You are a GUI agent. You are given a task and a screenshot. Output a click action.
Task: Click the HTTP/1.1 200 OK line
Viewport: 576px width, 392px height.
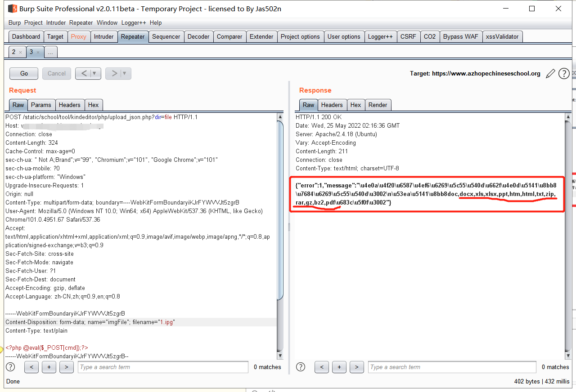[x=318, y=117]
